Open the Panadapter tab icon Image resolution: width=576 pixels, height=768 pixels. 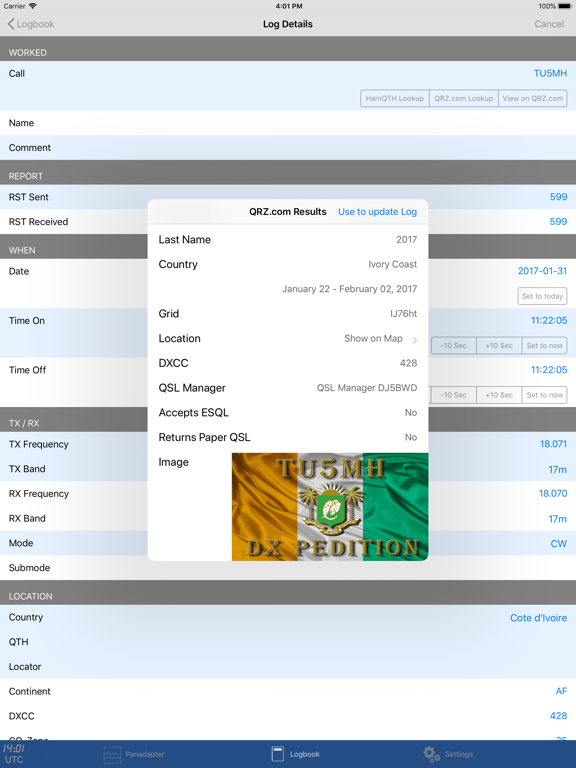(112, 754)
